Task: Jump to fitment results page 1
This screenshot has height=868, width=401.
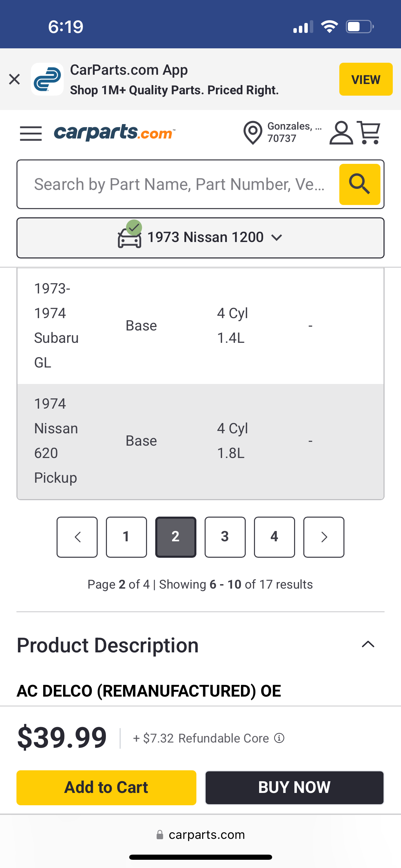Action: click(126, 537)
